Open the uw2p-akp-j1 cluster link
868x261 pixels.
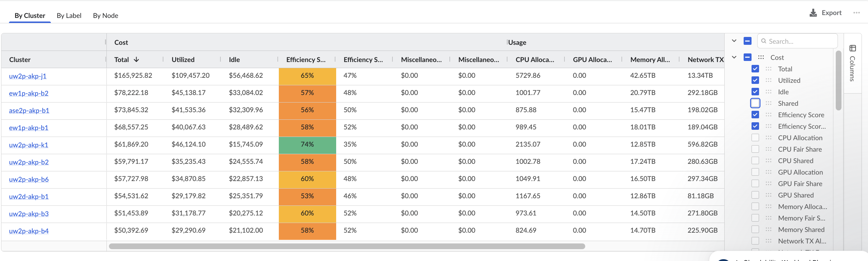coord(28,76)
